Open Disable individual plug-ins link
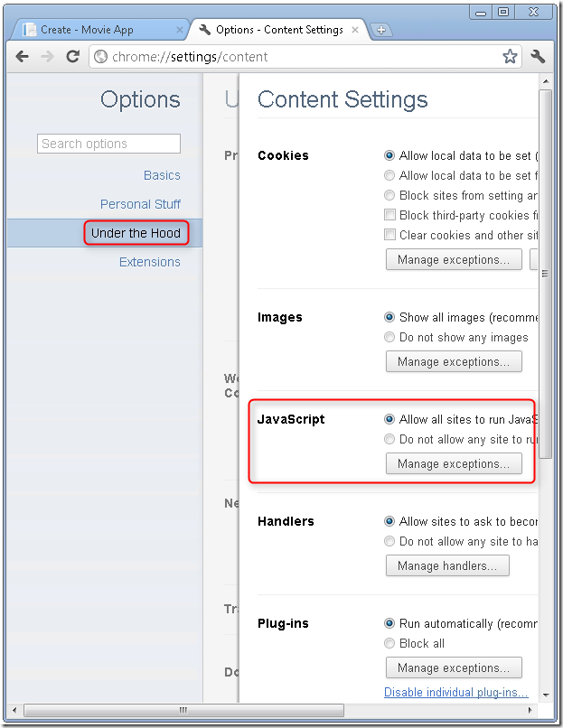 pyautogui.click(x=455, y=692)
